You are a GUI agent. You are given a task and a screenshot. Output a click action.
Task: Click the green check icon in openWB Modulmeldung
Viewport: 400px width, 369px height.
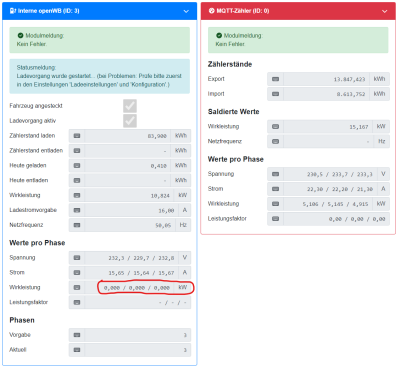tap(21, 35)
